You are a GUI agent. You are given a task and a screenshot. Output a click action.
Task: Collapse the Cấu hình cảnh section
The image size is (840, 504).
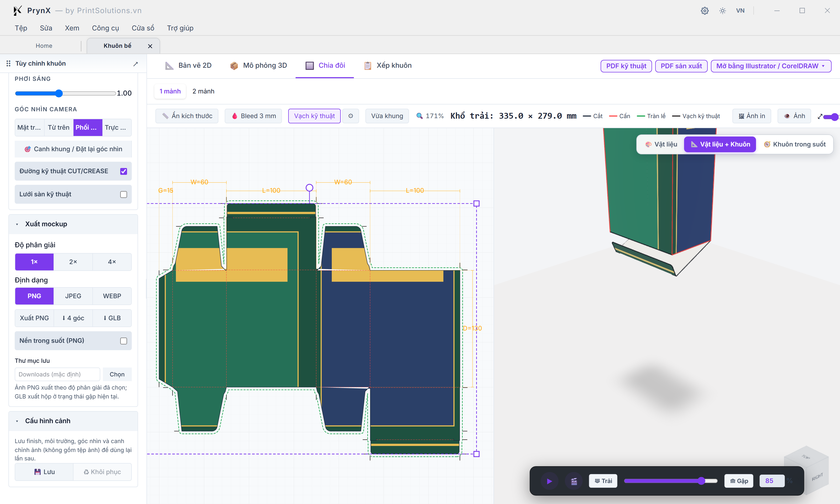tap(73, 421)
